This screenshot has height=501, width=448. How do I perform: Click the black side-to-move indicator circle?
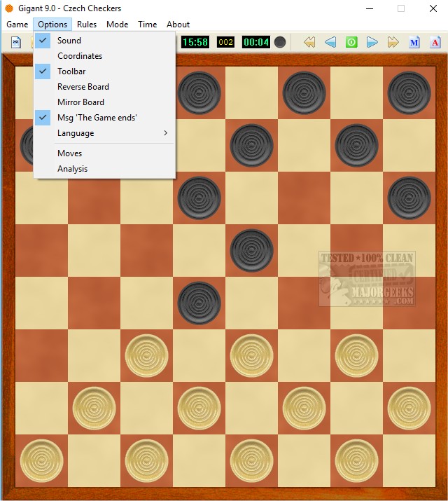coord(280,42)
